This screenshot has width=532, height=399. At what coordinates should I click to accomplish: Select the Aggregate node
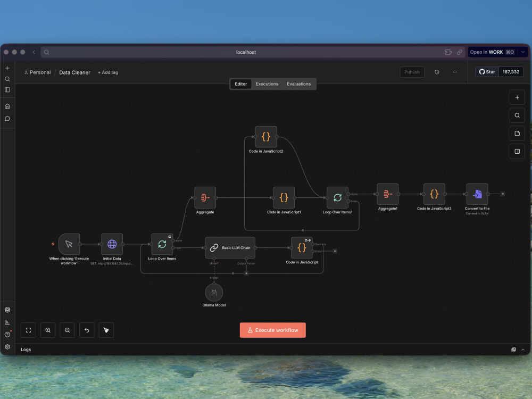(x=205, y=197)
